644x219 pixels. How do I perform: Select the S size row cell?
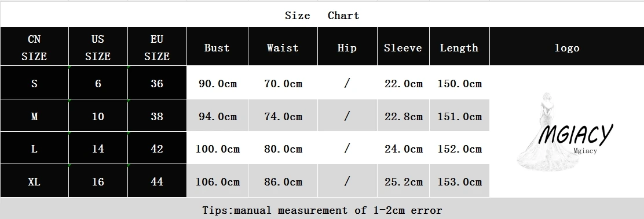pyautogui.click(x=34, y=83)
